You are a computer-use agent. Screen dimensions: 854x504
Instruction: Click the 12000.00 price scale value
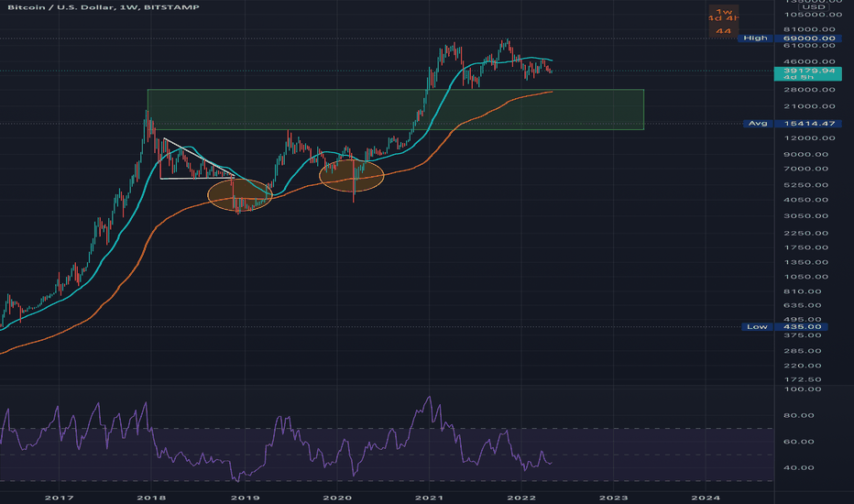click(809, 137)
